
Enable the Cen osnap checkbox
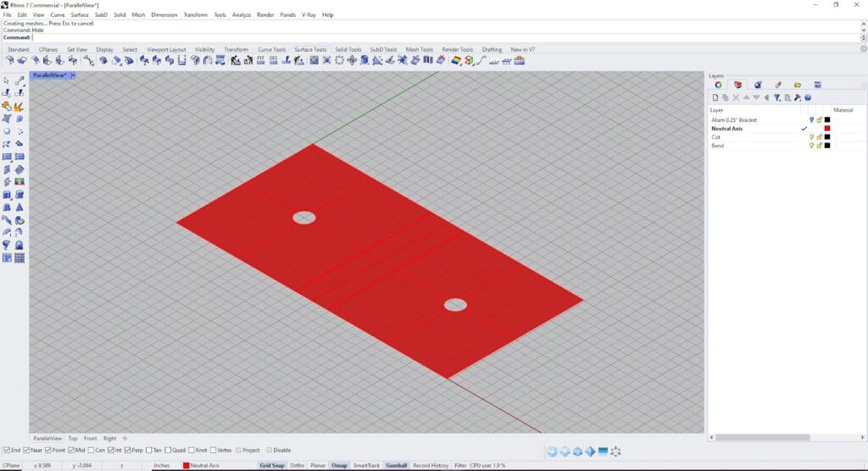pyautogui.click(x=91, y=450)
